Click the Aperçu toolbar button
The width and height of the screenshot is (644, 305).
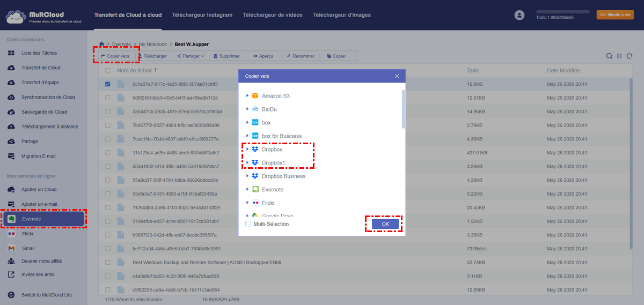pyautogui.click(x=264, y=56)
